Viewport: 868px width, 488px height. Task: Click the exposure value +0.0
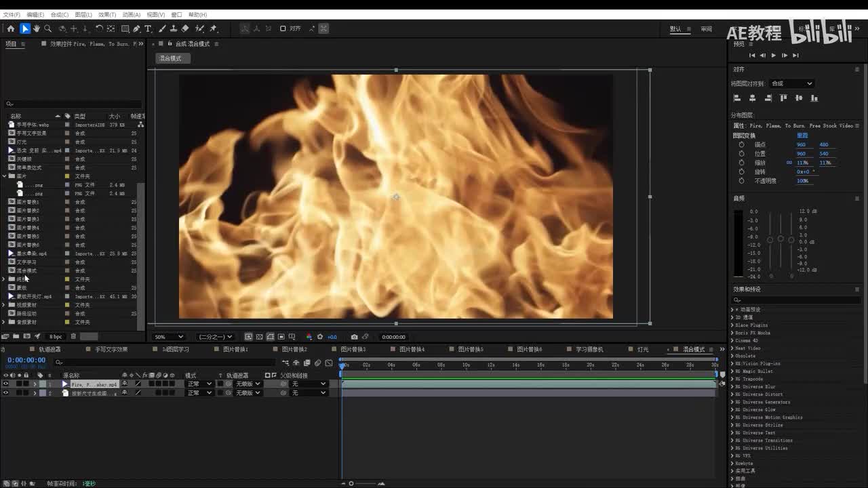click(332, 337)
